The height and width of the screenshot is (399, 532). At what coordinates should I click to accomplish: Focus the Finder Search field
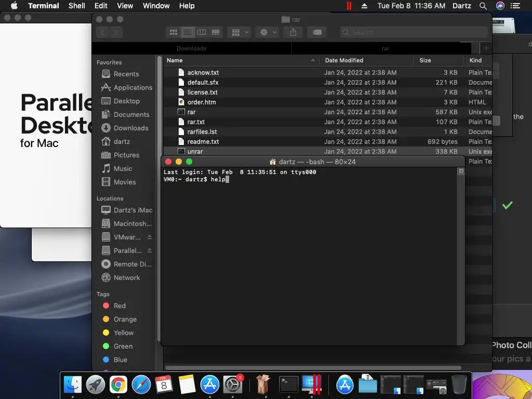[414, 32]
